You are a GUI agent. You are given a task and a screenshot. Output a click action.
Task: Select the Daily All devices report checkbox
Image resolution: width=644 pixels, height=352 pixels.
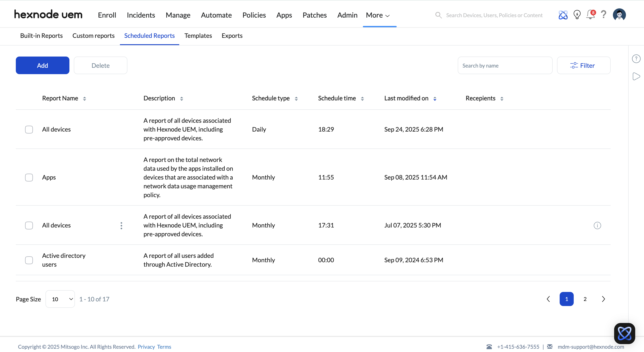click(x=29, y=129)
